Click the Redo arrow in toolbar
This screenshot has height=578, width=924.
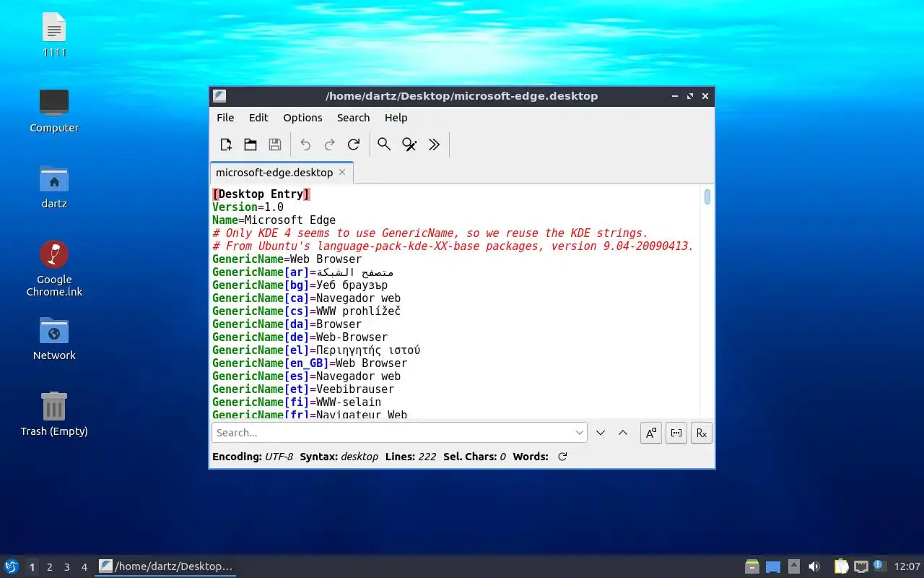330,144
